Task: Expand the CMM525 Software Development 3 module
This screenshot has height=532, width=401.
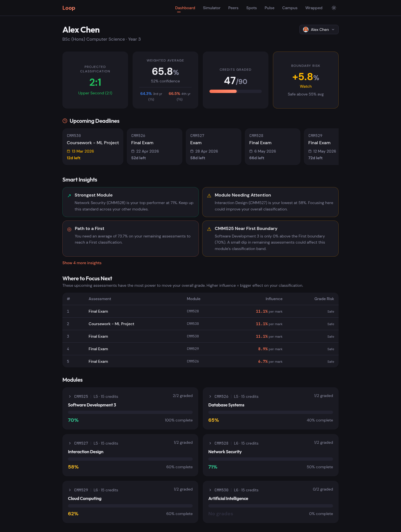Action: pos(70,396)
